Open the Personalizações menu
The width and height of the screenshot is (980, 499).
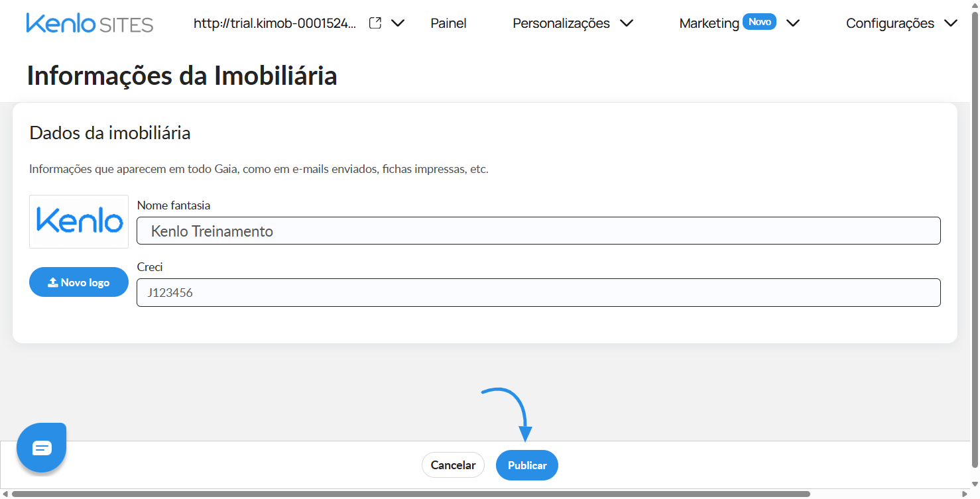562,23
